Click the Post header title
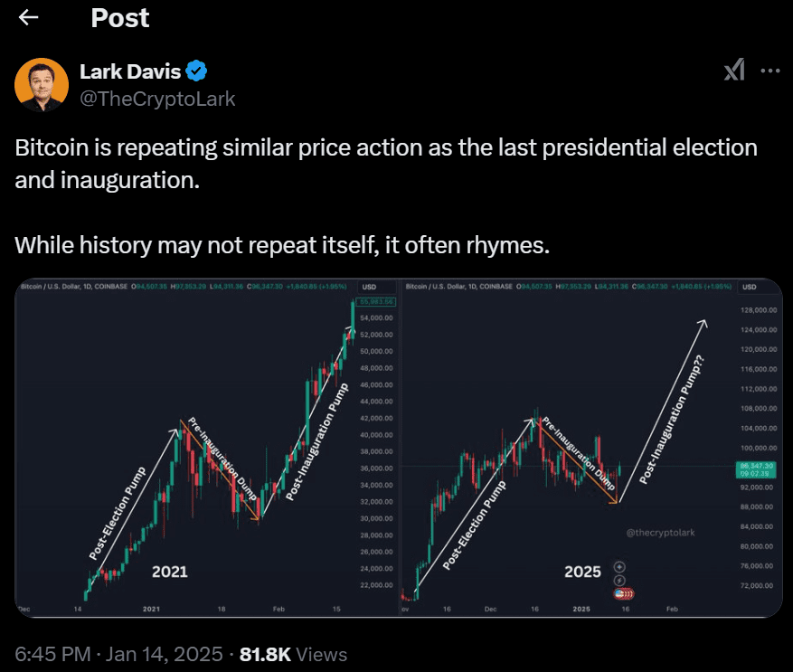Viewport: 793px width, 672px height. tap(118, 17)
